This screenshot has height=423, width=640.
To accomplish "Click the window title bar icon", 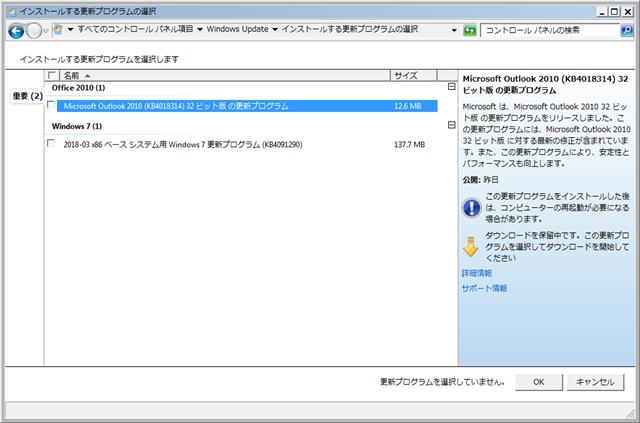I will click(12, 11).
